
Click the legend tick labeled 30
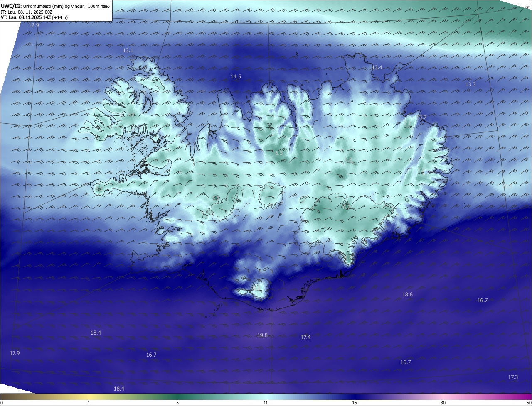coord(443,403)
